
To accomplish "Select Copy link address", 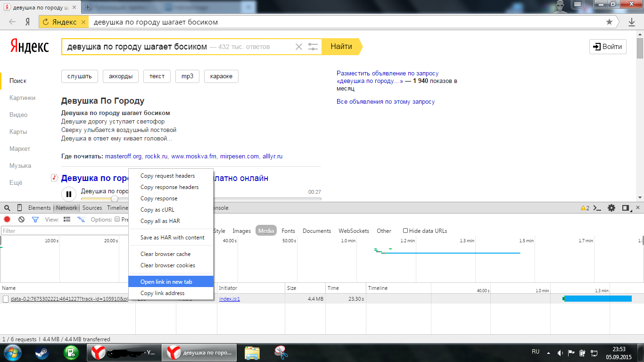I will pyautogui.click(x=171, y=293).
